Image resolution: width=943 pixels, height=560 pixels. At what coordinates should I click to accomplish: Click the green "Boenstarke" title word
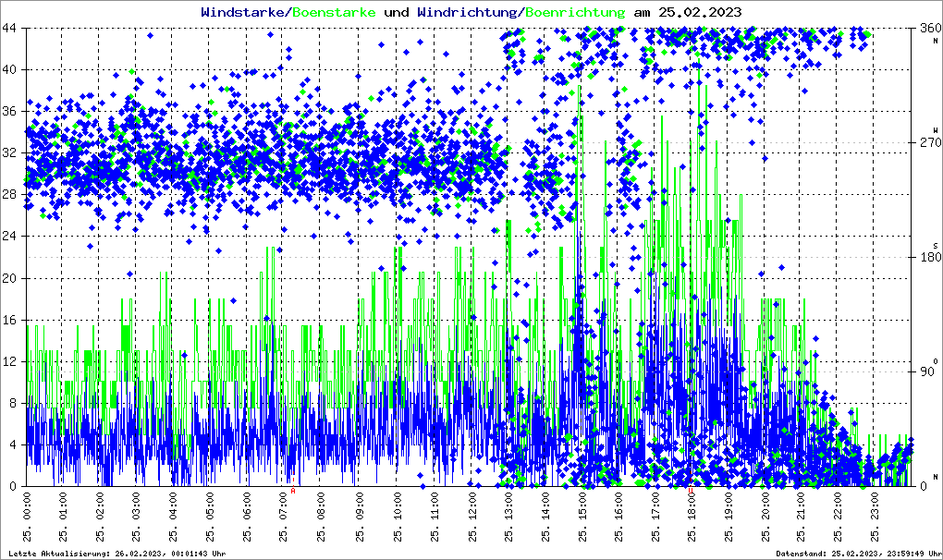[333, 12]
